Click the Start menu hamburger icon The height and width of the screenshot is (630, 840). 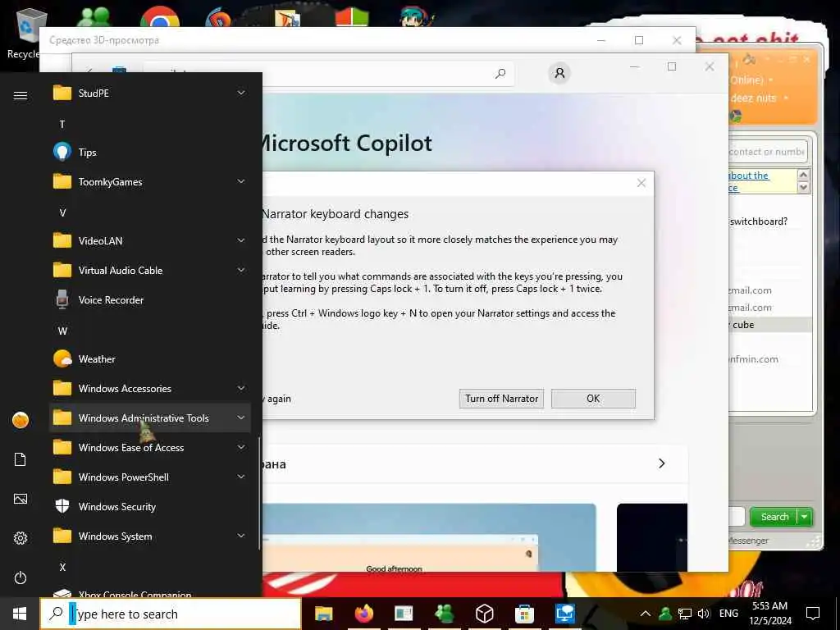click(x=21, y=95)
